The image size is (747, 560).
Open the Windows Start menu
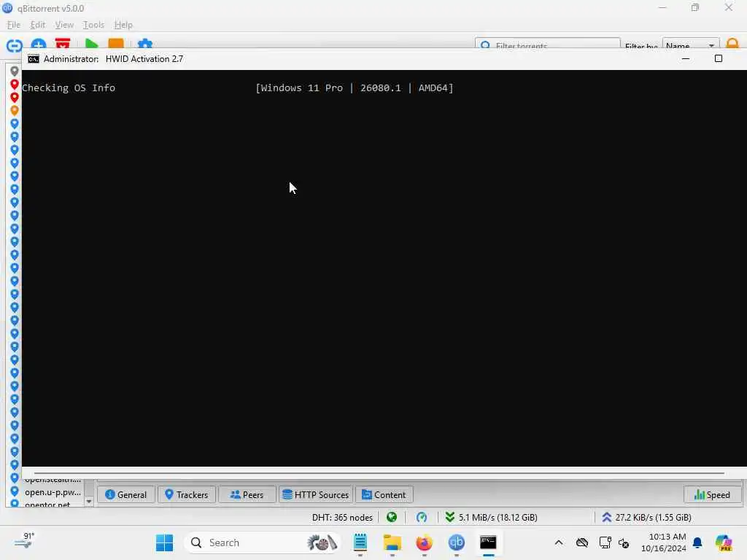pos(164,542)
